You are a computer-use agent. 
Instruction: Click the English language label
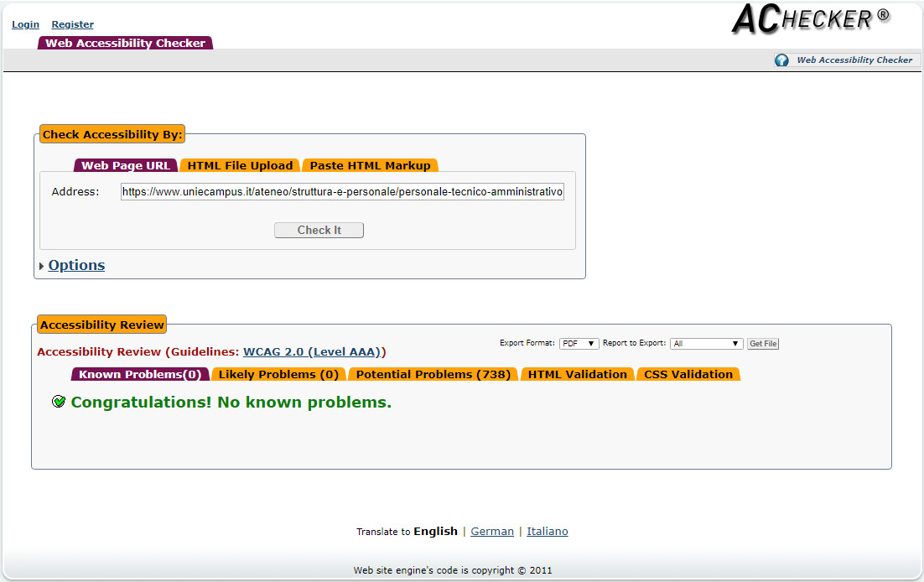coord(435,532)
